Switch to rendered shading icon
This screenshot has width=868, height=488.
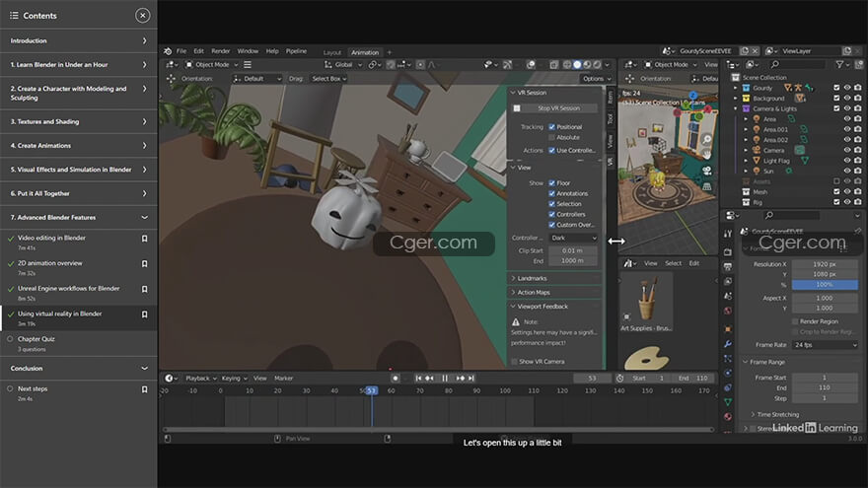coord(598,65)
